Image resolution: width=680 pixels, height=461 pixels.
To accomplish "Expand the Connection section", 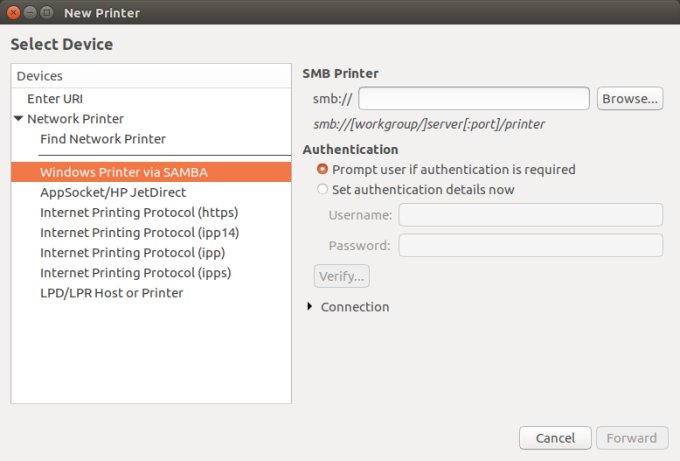I will coord(310,307).
